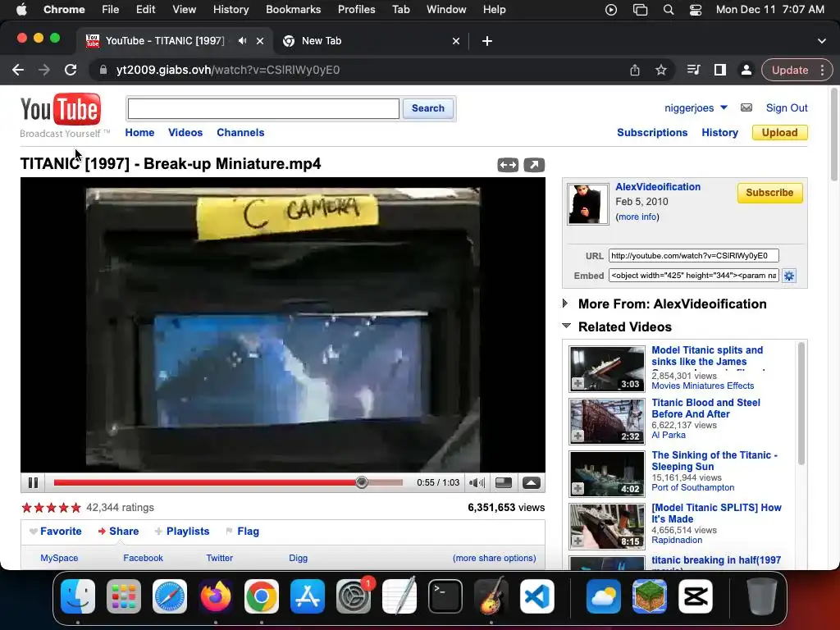Open the Chrome profile icon

[746, 70]
